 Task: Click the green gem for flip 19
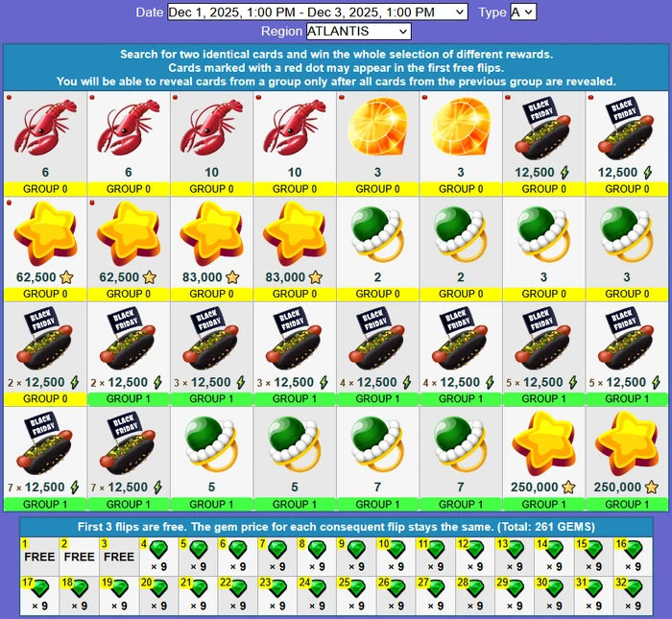click(119, 588)
